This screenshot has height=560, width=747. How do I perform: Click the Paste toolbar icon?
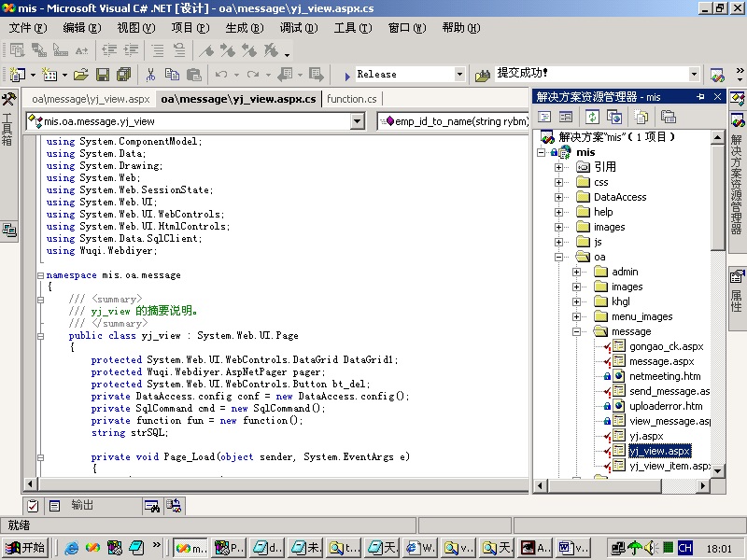[194, 75]
